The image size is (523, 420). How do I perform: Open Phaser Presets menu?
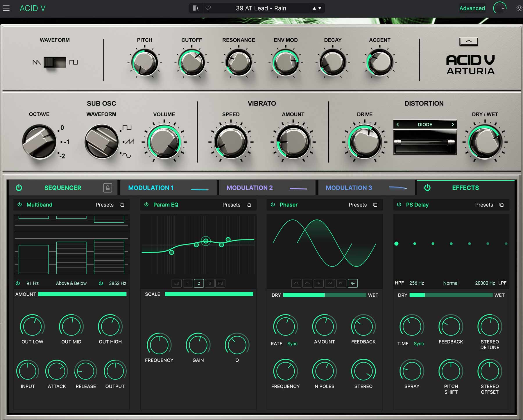pyautogui.click(x=358, y=205)
